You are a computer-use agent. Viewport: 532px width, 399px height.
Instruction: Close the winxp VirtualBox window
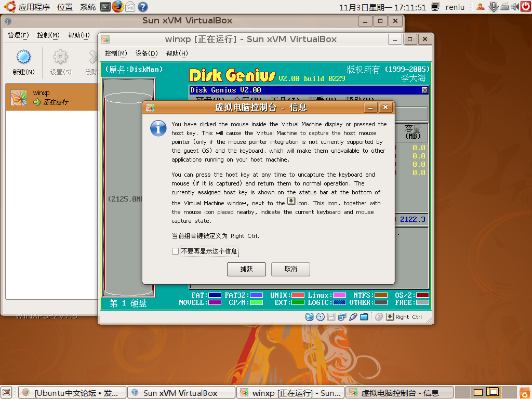pyautogui.click(x=425, y=39)
